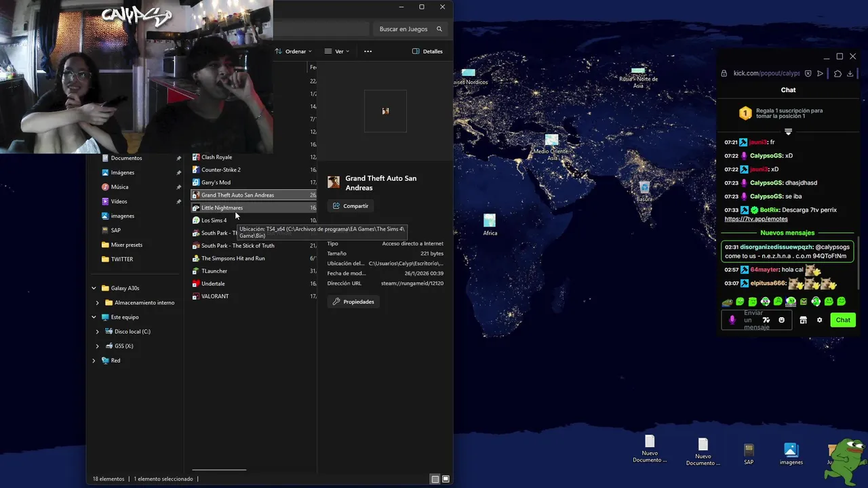Collapse the Este equipo tree node

94,317
